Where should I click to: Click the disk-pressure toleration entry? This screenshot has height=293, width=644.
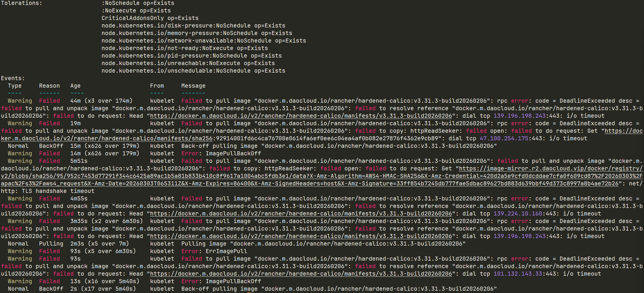(193, 26)
